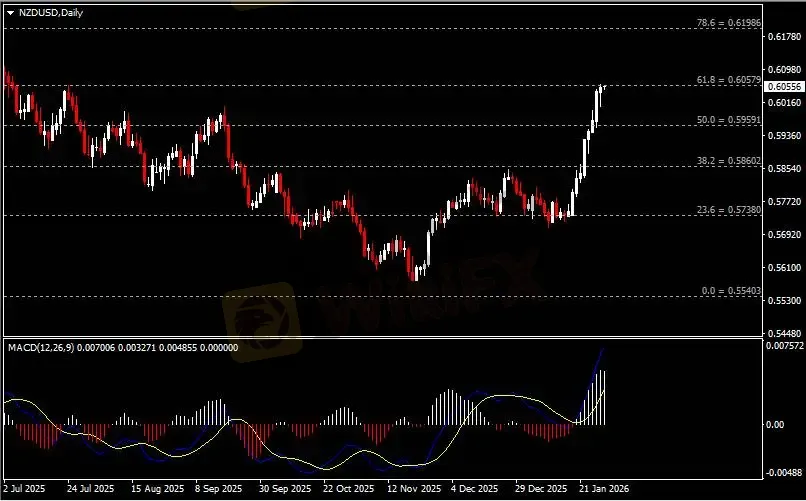Click the 0.54480 price scale value
Image resolution: width=806 pixels, height=501 pixels.
point(784,333)
